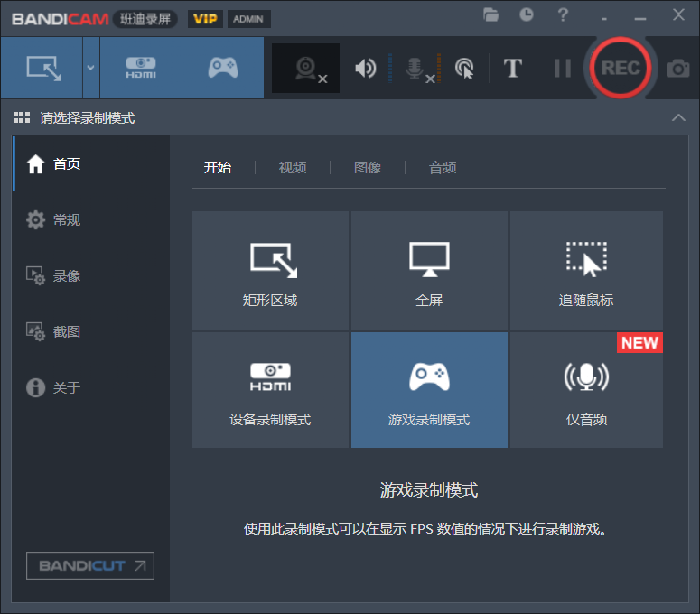Image resolution: width=700 pixels, height=614 pixels.
Task: Switch to 视频 tab
Action: (293, 167)
